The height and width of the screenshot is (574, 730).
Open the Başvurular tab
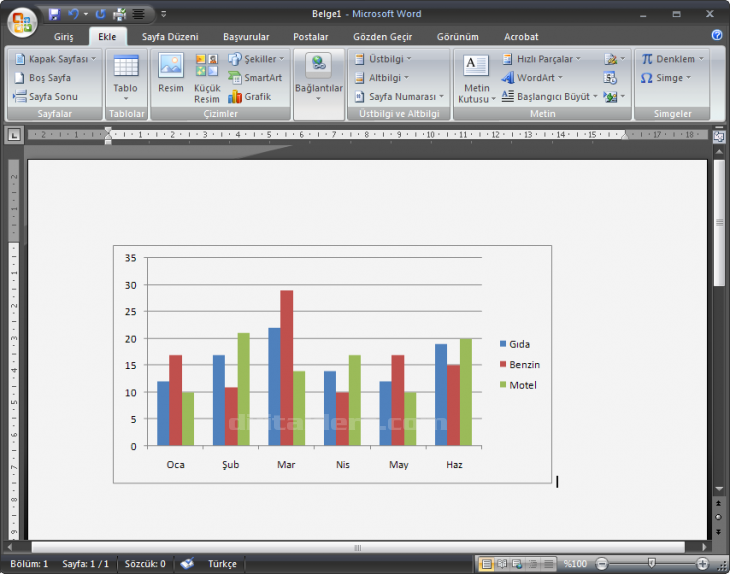(x=246, y=37)
